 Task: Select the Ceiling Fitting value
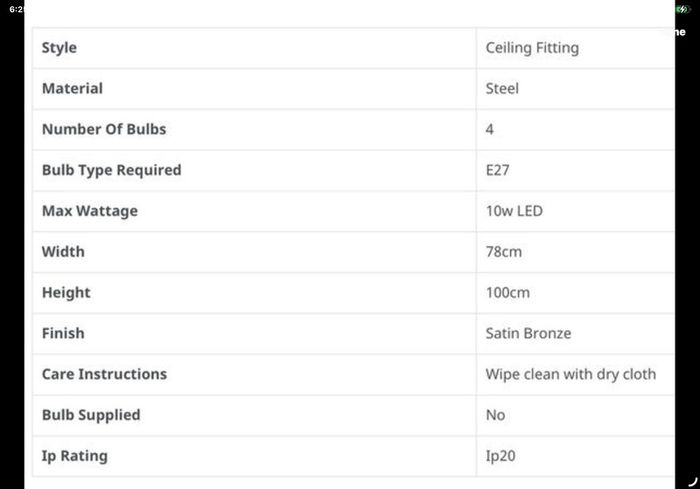coord(532,48)
